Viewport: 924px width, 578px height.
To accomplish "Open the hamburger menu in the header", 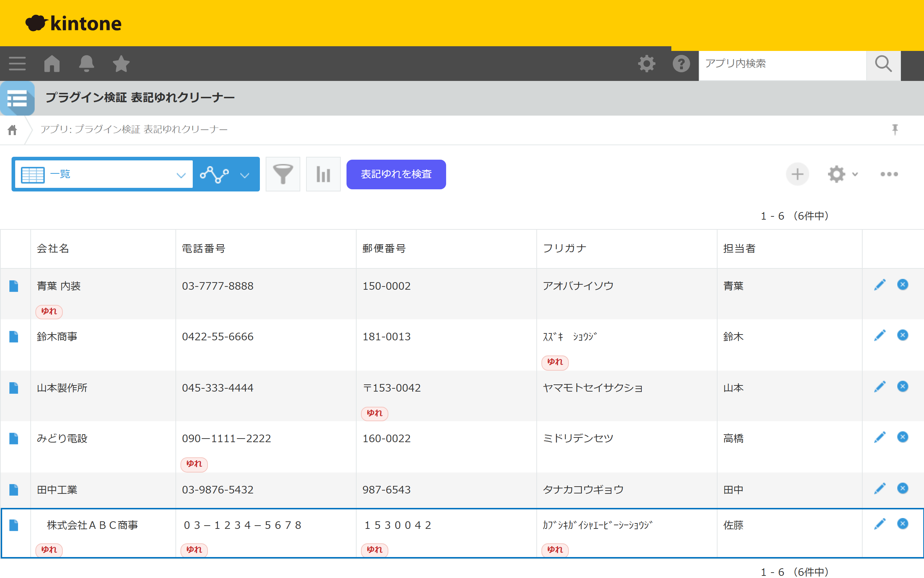I will tap(17, 64).
